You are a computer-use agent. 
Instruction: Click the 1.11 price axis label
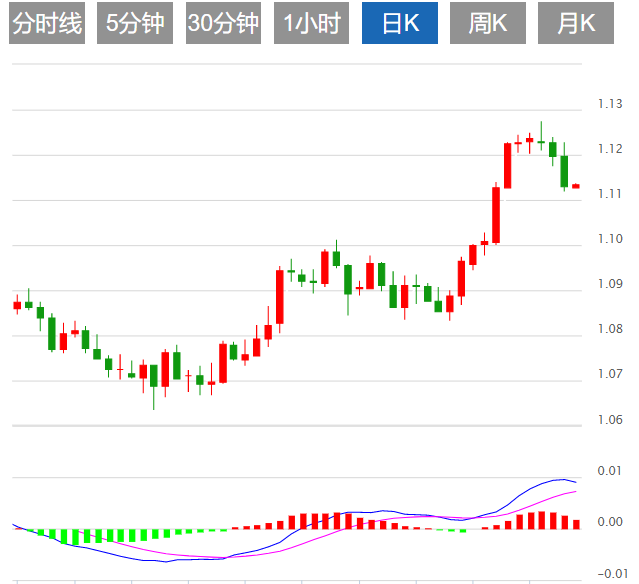pyautogui.click(x=610, y=194)
